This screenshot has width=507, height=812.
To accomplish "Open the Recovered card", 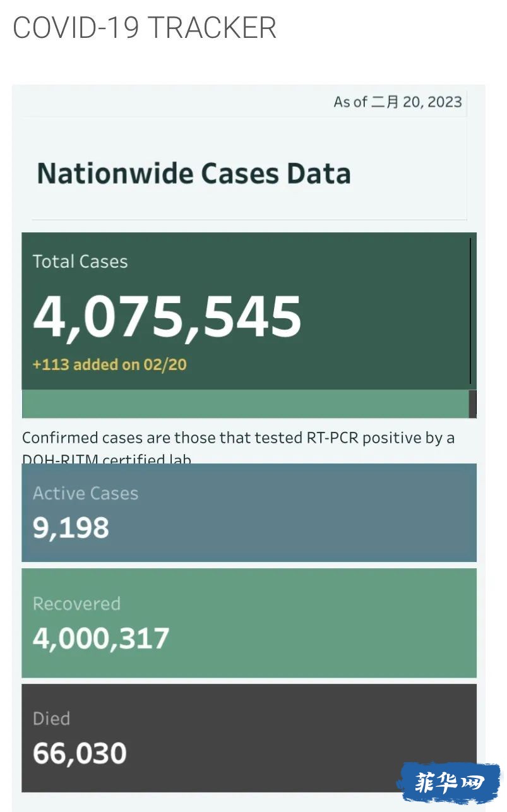I will coord(249,623).
